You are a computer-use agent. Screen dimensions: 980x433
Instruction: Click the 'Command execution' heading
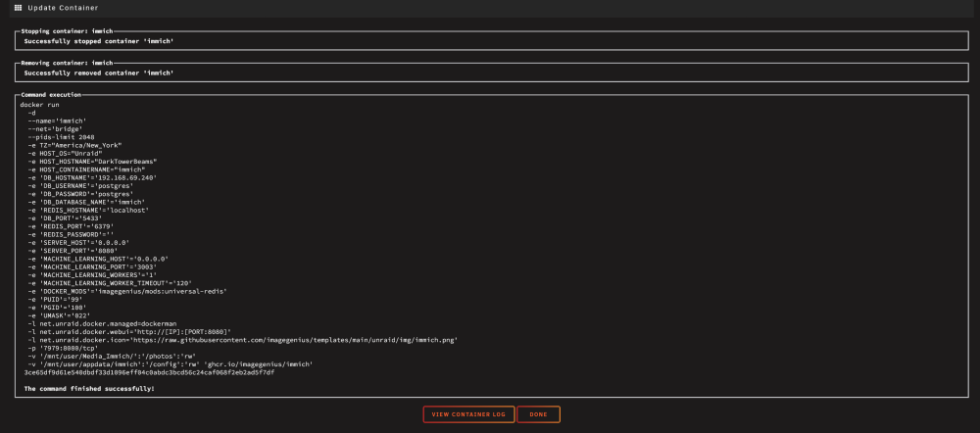coord(51,95)
